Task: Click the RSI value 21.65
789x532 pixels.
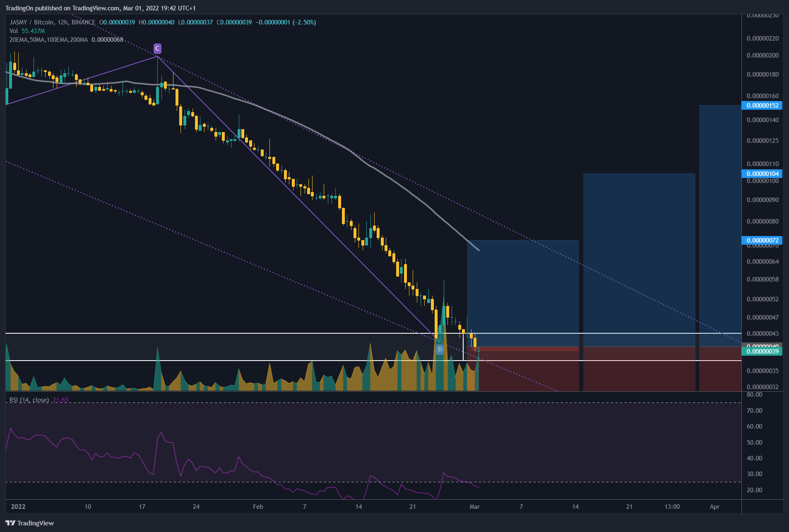Action: tap(60, 400)
